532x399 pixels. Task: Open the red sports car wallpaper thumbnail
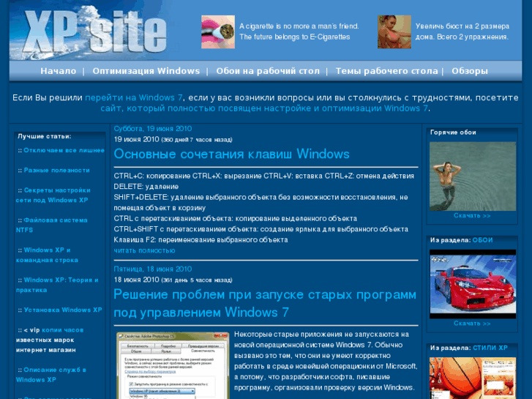click(x=473, y=284)
